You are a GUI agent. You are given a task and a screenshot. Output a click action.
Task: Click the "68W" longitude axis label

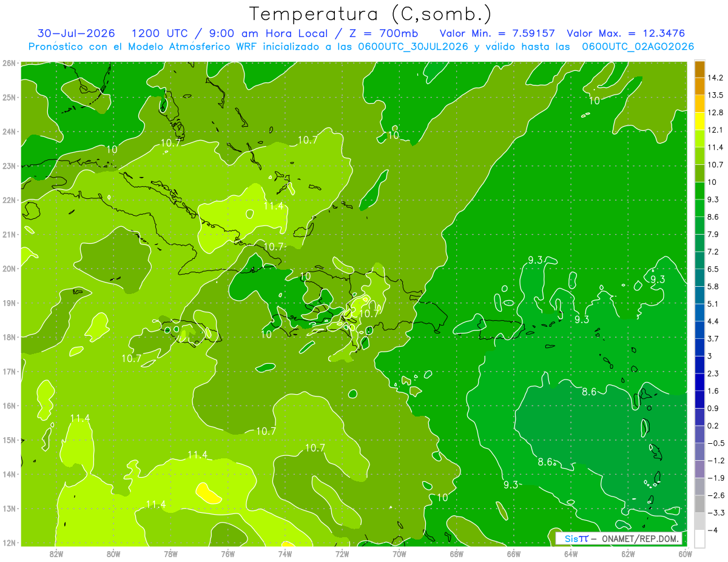[457, 554]
